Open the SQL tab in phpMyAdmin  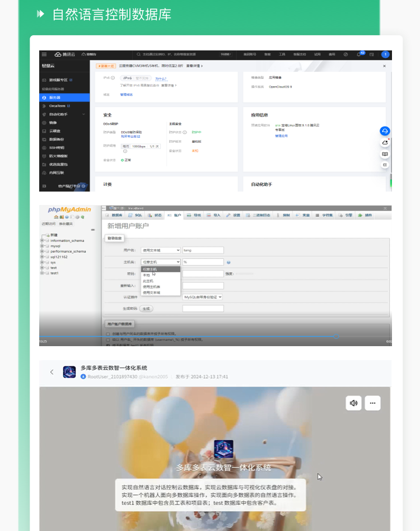point(136,216)
